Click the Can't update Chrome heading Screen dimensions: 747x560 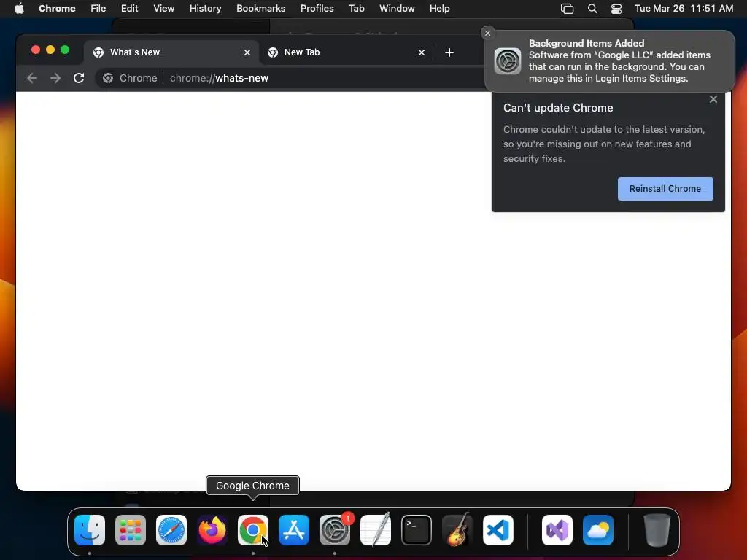click(558, 108)
